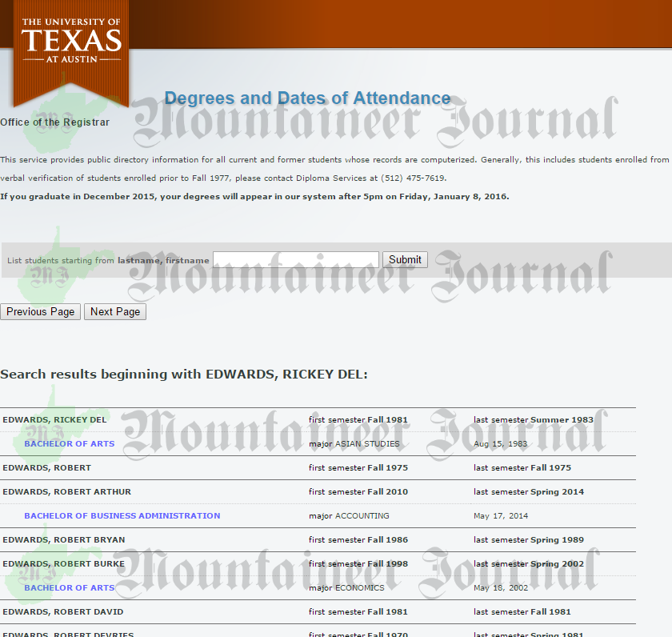Click 'last semester Summer 1983' entry
672x637 pixels.
(534, 419)
